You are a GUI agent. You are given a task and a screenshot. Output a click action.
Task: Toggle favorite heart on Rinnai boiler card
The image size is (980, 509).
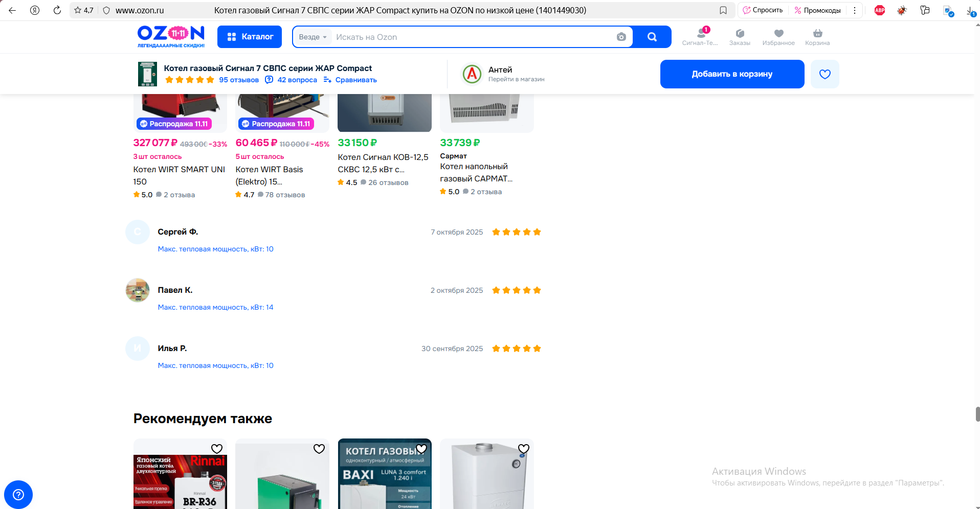tap(217, 449)
